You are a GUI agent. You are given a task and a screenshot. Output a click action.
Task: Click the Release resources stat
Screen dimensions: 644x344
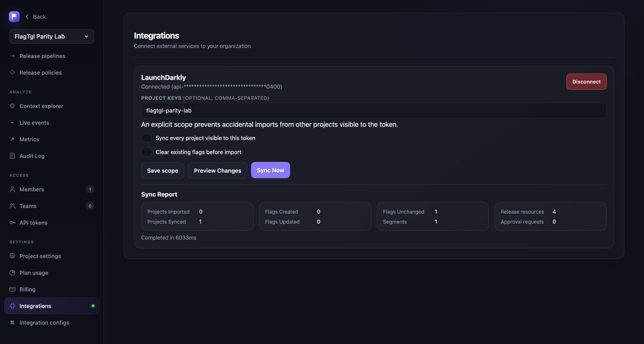point(528,212)
